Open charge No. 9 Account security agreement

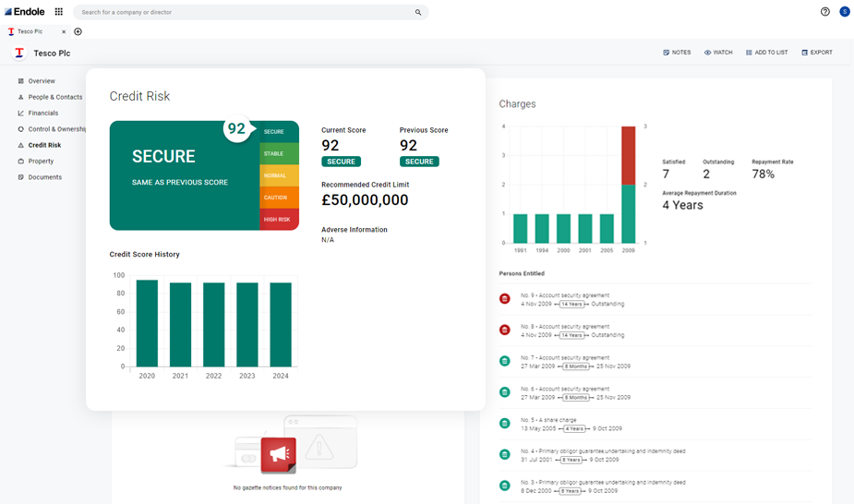point(565,295)
